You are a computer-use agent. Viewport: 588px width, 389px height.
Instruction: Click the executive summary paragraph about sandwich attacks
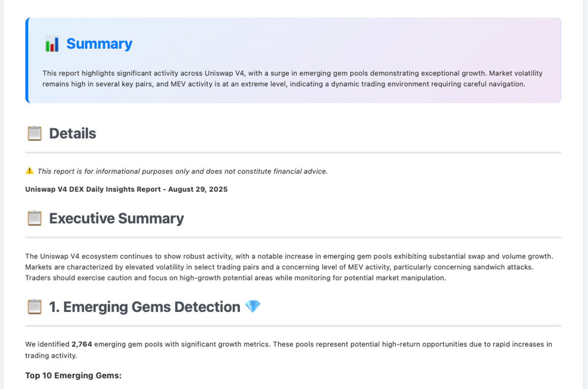pos(289,267)
